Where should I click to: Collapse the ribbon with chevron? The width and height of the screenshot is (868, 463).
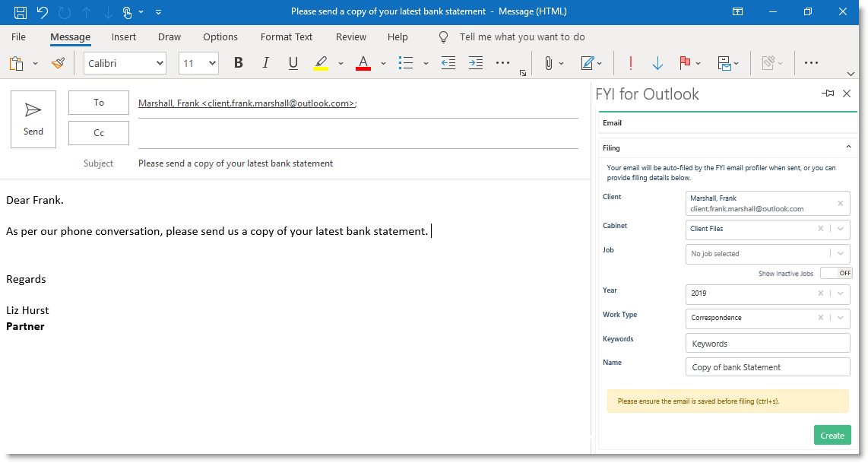tap(851, 74)
